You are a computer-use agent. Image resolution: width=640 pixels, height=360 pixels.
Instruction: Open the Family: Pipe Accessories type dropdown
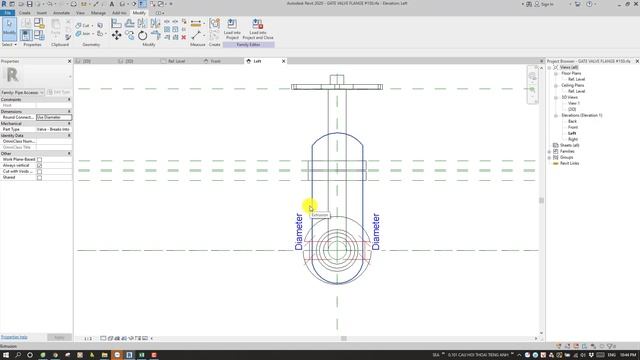tap(22, 93)
